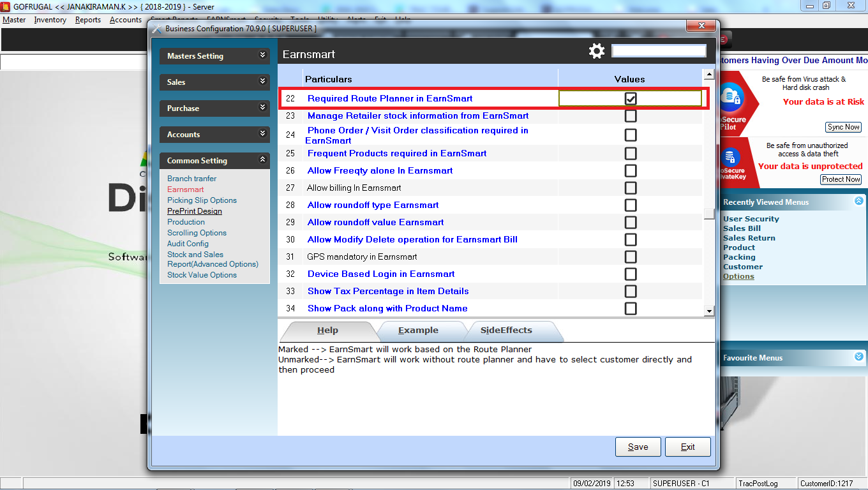Switch to the Example tab
The width and height of the screenshot is (868, 490).
418,330
